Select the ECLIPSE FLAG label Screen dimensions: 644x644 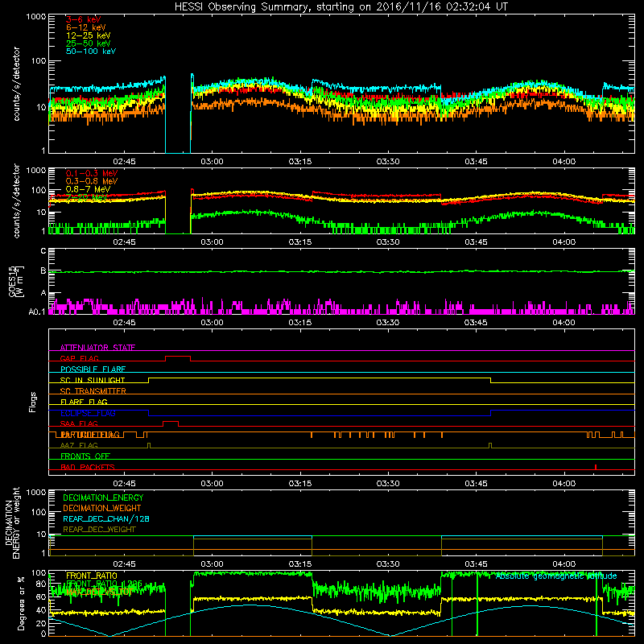[x=88, y=413]
